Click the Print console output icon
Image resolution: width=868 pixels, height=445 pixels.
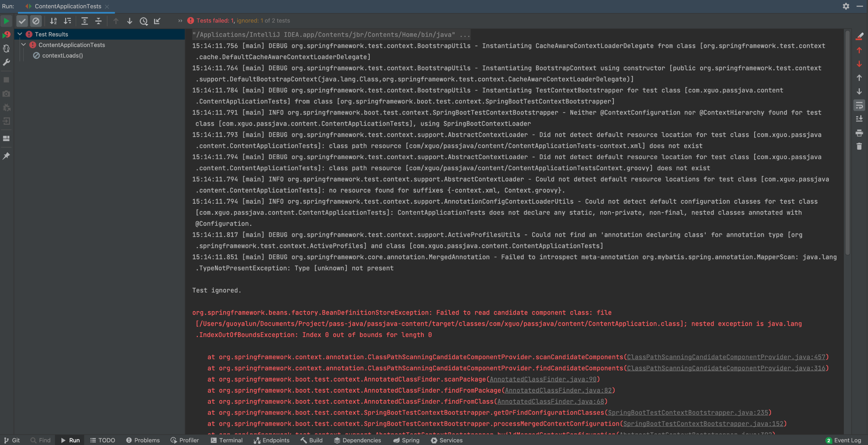[x=859, y=133]
